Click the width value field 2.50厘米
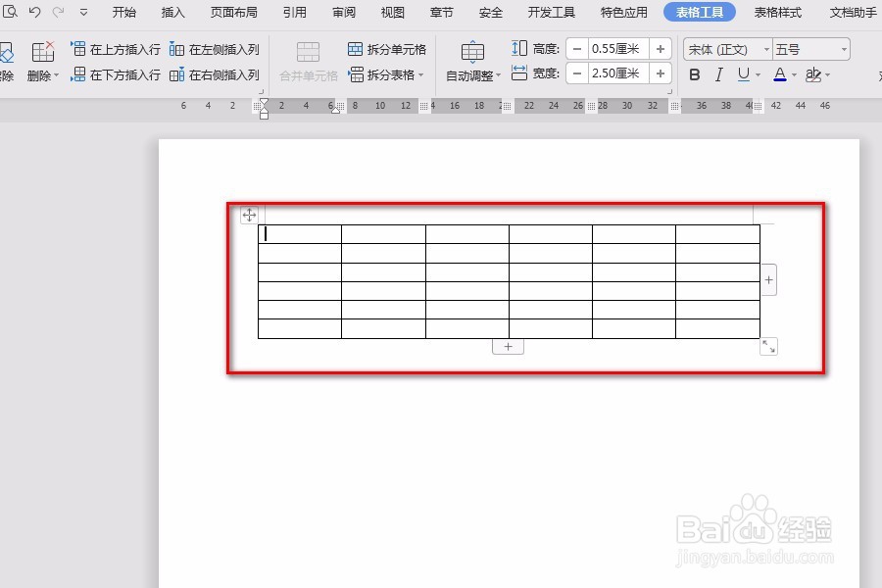The width and height of the screenshot is (882, 588). click(618, 73)
